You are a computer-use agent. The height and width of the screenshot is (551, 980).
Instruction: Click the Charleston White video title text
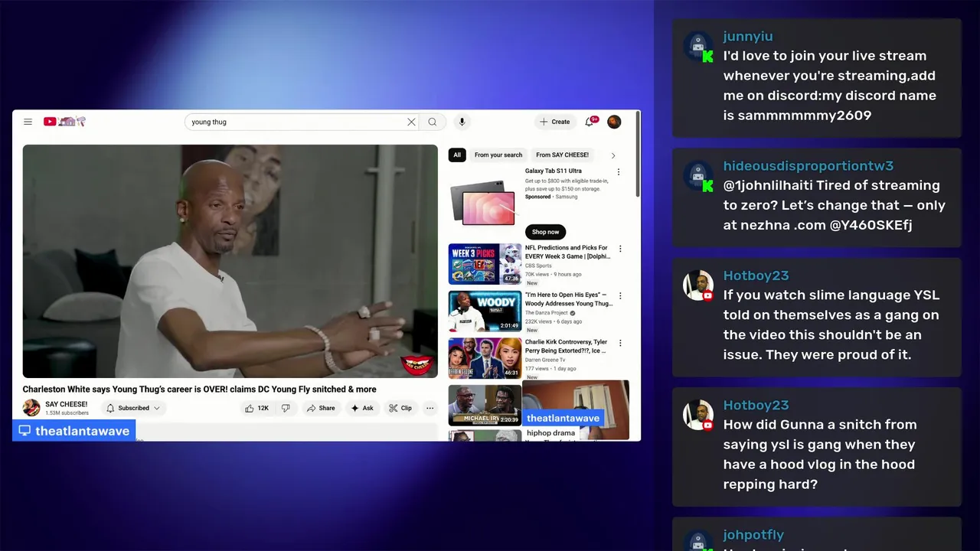[x=199, y=390]
